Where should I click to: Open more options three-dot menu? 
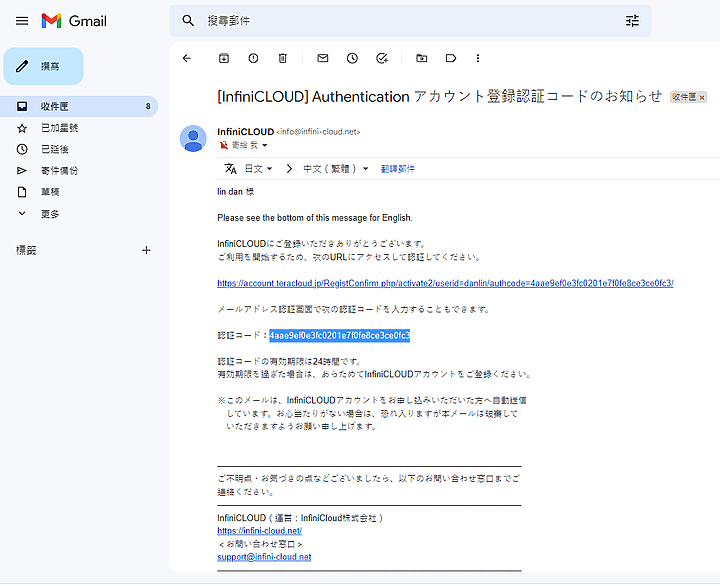(478, 58)
